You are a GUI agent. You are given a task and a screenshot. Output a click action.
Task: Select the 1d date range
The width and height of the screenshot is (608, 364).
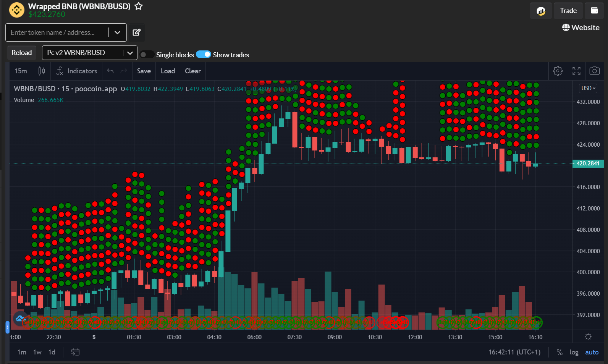tap(52, 352)
